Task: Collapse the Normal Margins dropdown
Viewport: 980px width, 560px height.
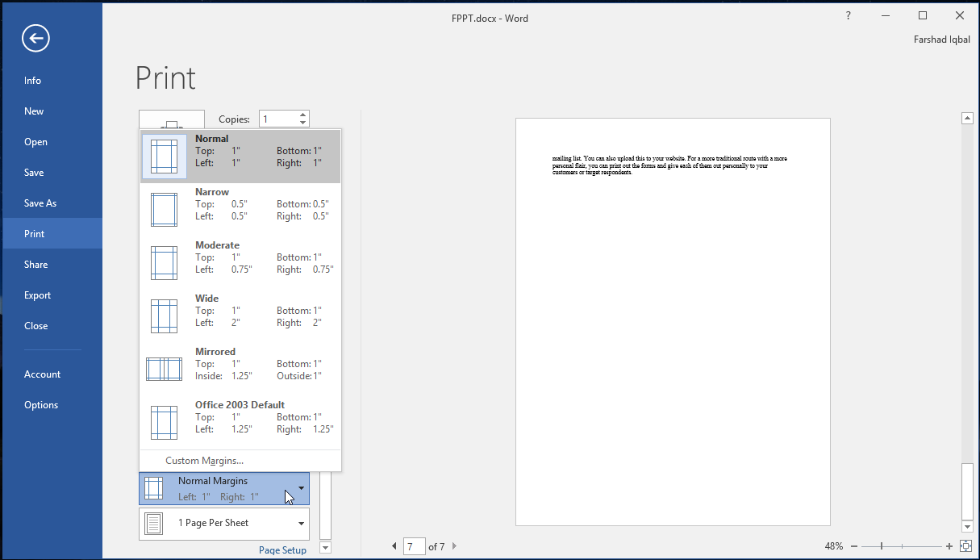Action: click(301, 488)
